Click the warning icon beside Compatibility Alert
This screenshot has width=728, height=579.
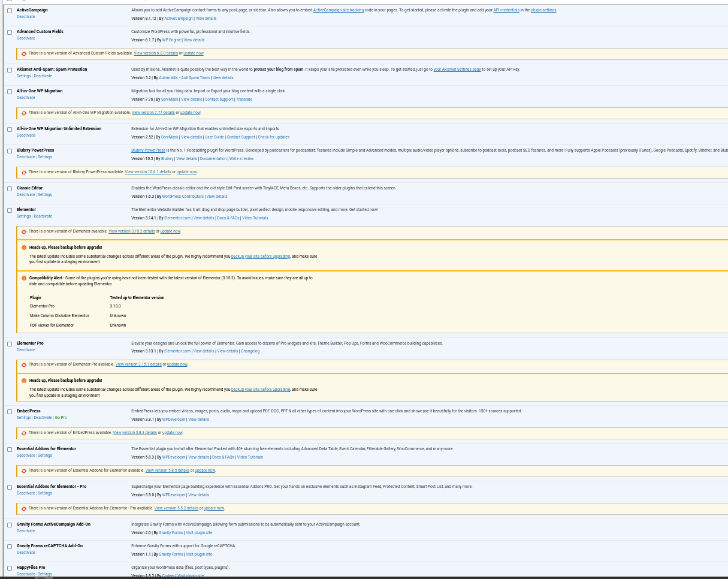(x=24, y=278)
